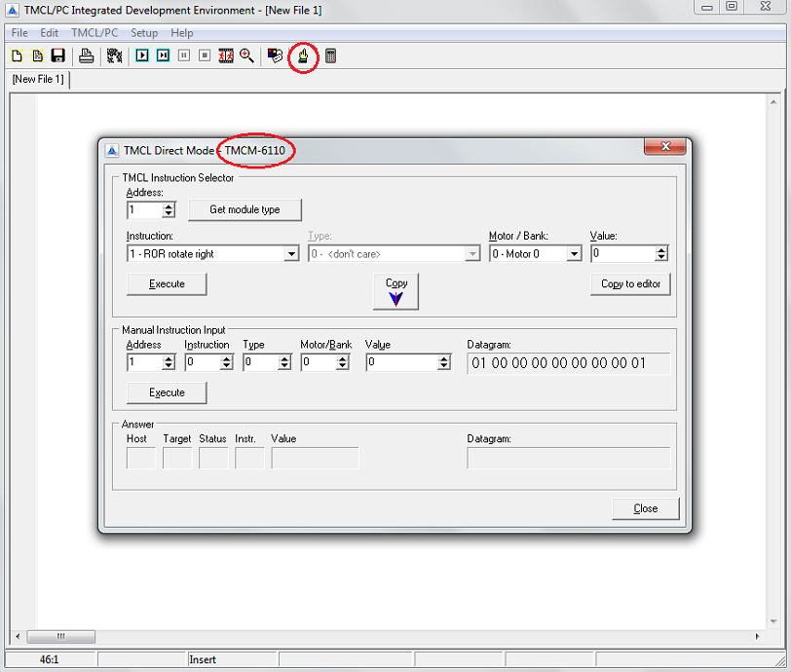Click the Save floppy disk icon
Image resolution: width=791 pixels, height=672 pixels.
[57, 56]
